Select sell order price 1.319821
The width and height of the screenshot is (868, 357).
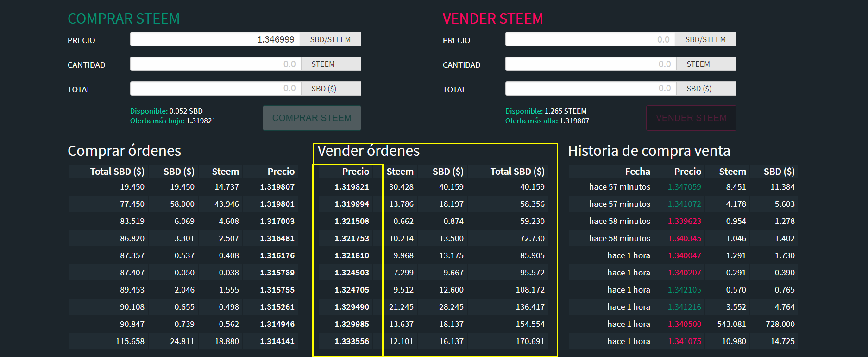pyautogui.click(x=352, y=187)
